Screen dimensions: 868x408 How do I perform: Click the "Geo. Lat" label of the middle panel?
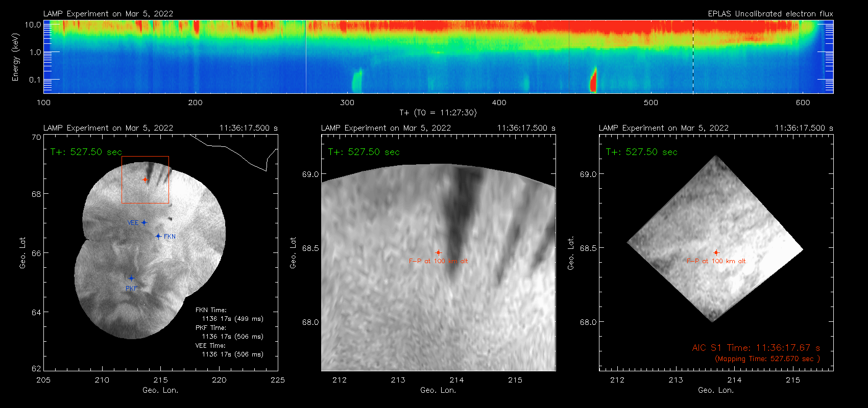pyautogui.click(x=293, y=253)
